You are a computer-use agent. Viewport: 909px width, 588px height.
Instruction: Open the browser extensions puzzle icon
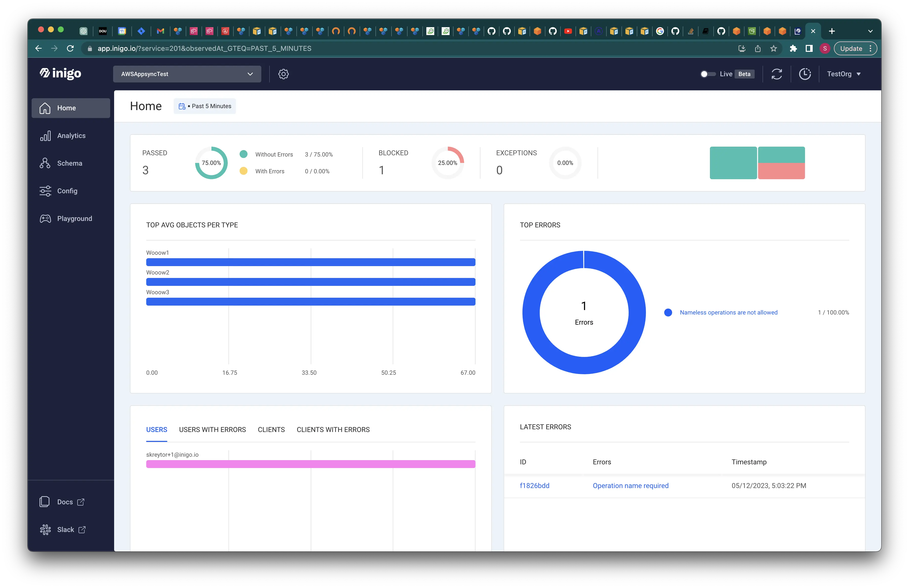tap(793, 48)
